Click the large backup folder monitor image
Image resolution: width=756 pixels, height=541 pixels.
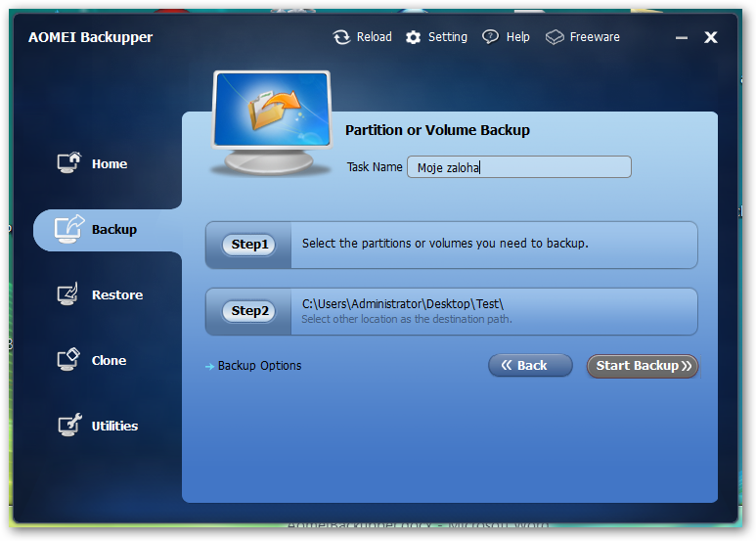pyautogui.click(x=272, y=123)
